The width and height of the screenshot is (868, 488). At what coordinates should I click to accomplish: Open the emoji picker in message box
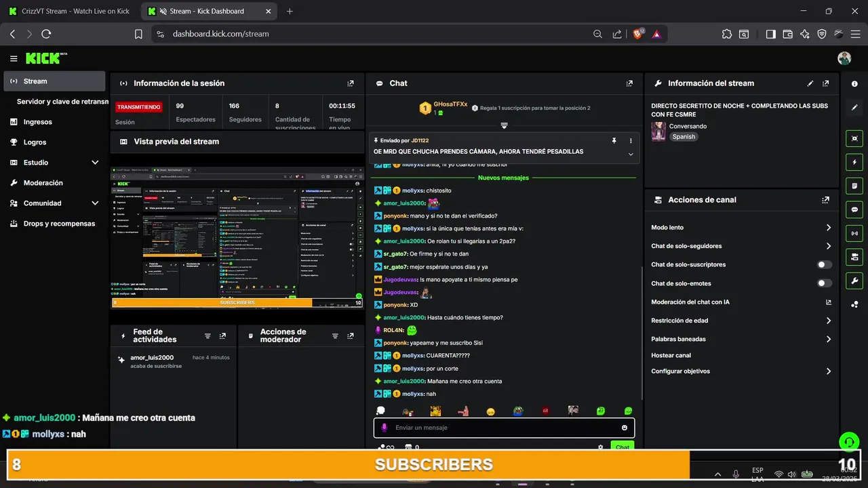(x=625, y=428)
